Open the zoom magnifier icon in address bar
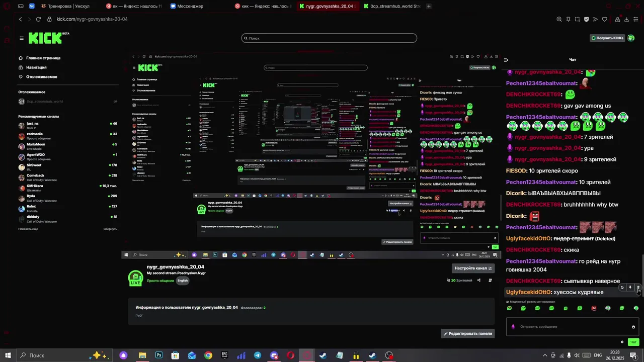The width and height of the screenshot is (644, 362). click(559, 19)
